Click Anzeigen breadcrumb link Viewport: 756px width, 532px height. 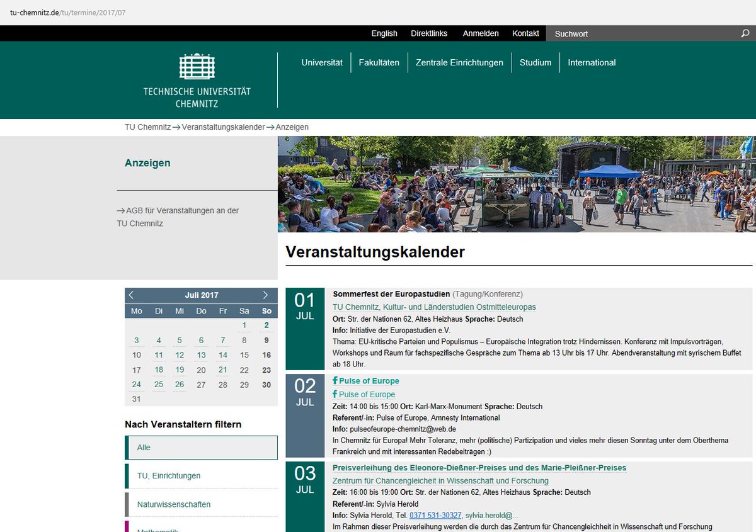292,127
